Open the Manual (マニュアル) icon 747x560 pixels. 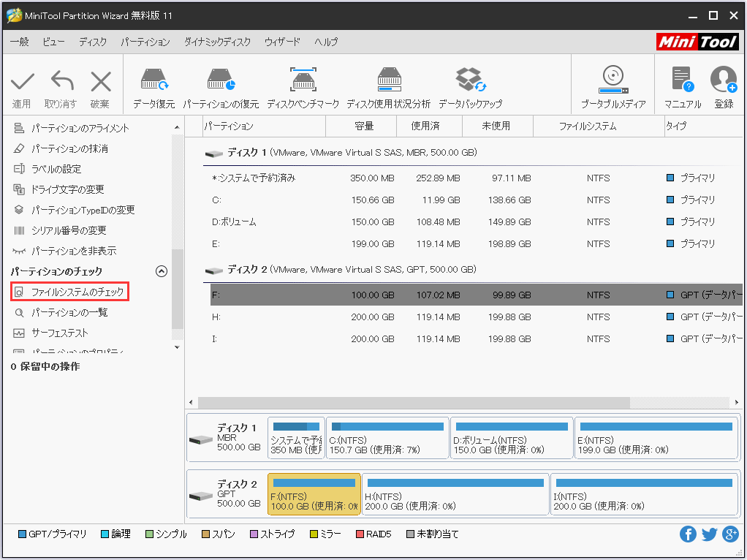(682, 79)
